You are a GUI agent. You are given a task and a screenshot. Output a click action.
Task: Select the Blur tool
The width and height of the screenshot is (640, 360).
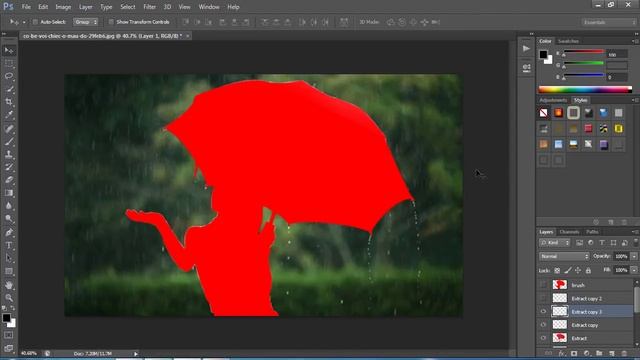[x=9, y=206]
